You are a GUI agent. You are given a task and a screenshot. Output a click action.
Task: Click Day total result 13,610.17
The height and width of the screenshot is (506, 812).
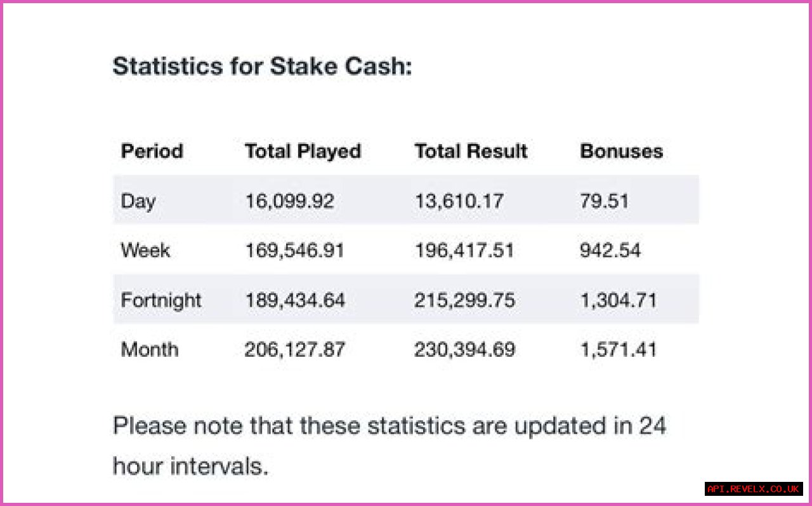coord(459,201)
